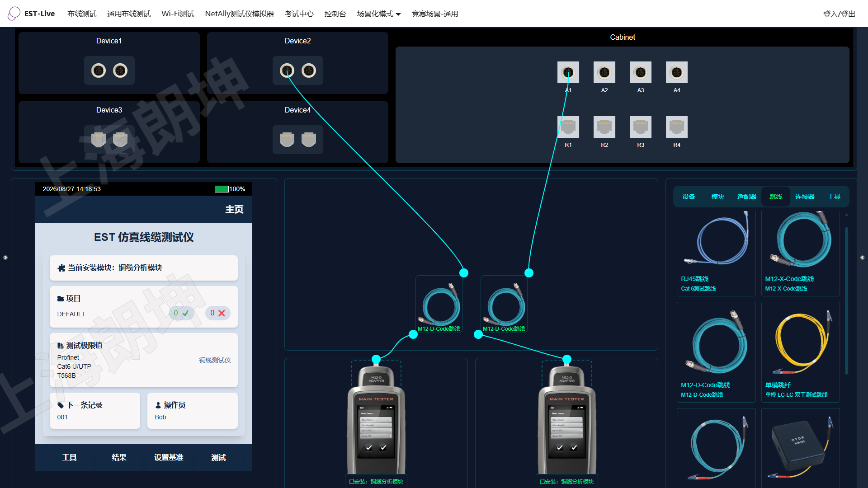868x488 pixels.
Task: Open 布线测试 in the navigation bar
Action: (82, 14)
